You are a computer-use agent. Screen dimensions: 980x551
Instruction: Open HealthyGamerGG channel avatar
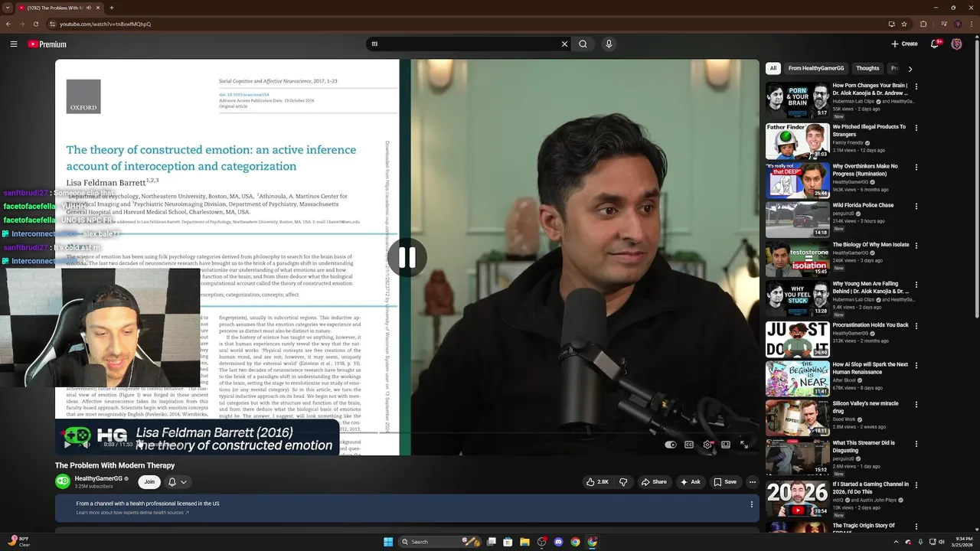(x=63, y=481)
